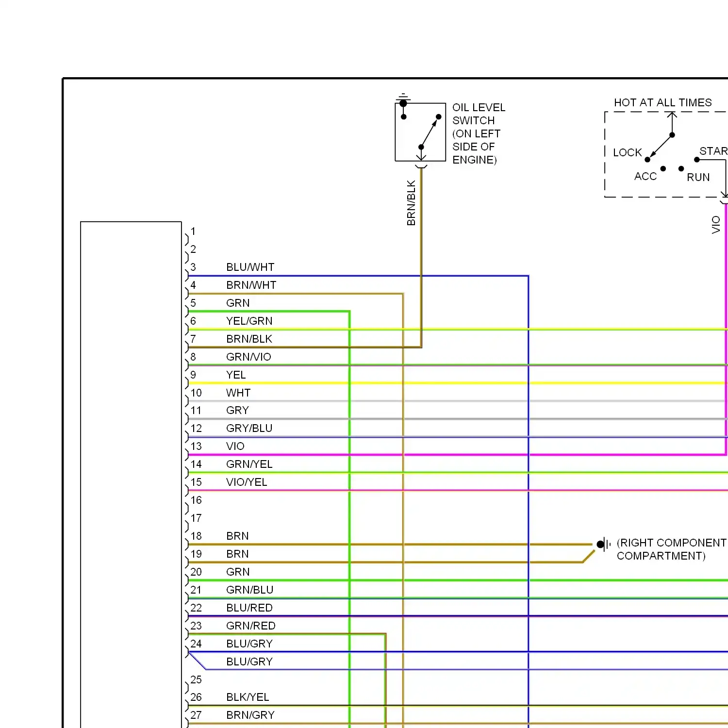Click the ground symbol above oil level switch
Image resolution: width=728 pixels, height=728 pixels.
click(x=403, y=99)
